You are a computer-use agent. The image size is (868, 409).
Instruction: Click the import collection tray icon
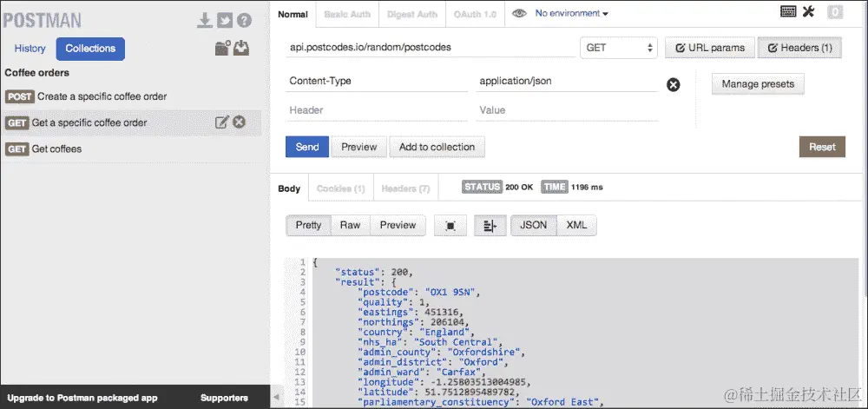tap(240, 48)
